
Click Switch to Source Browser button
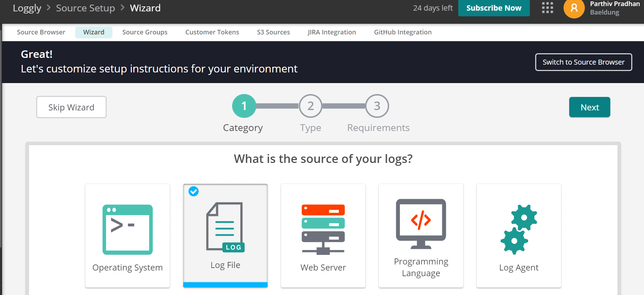pos(583,62)
